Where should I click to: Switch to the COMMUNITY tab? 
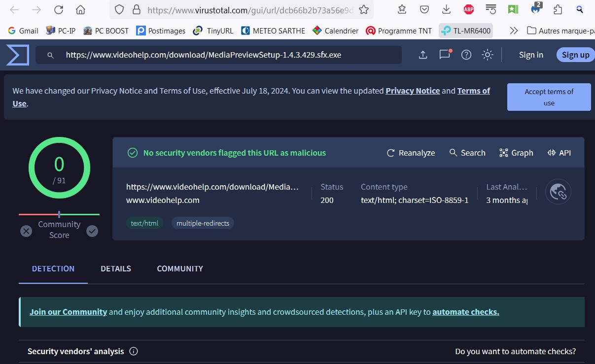click(180, 269)
